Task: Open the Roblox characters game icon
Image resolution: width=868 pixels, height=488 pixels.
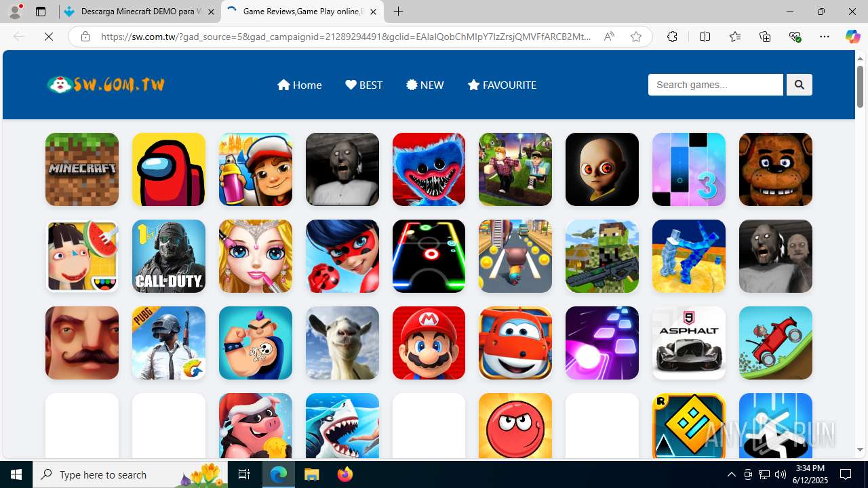Action: point(515,169)
